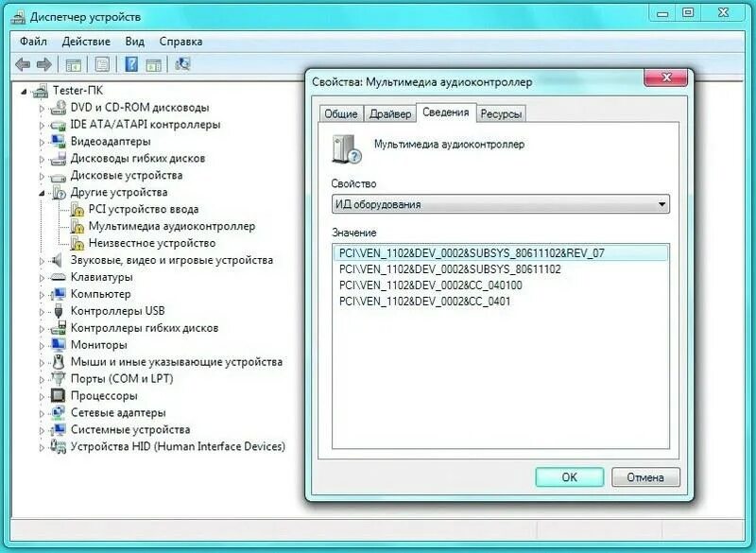Select Системные устройства tree item
The image size is (756, 553).
[x=130, y=429]
